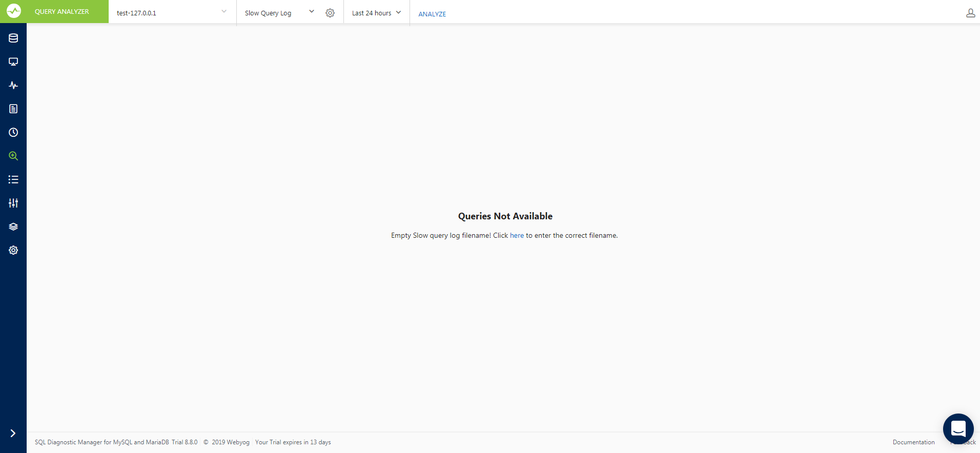This screenshot has height=453, width=980.
Task: Open the Monitors pulse icon in sidebar
Action: coord(13,85)
